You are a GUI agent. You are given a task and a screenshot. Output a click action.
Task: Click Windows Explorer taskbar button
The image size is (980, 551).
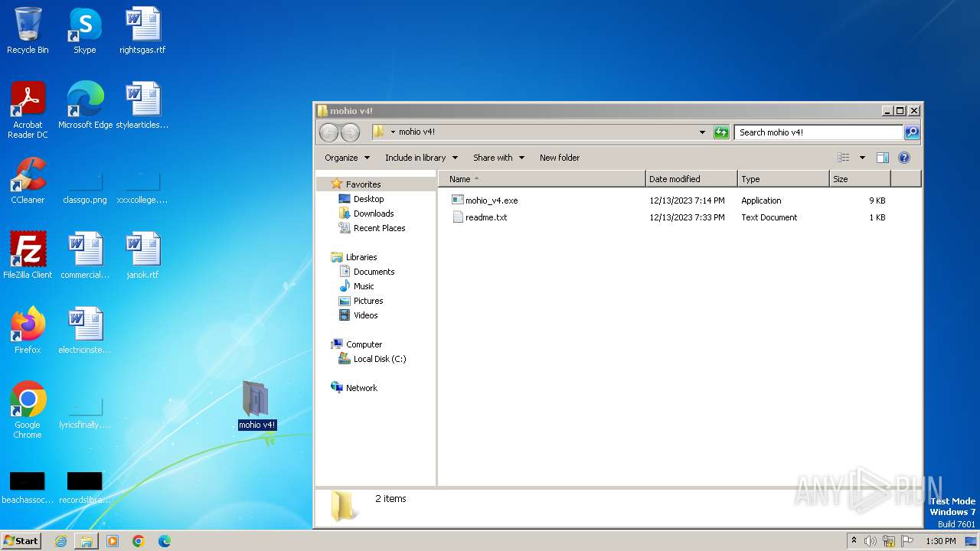tap(87, 541)
